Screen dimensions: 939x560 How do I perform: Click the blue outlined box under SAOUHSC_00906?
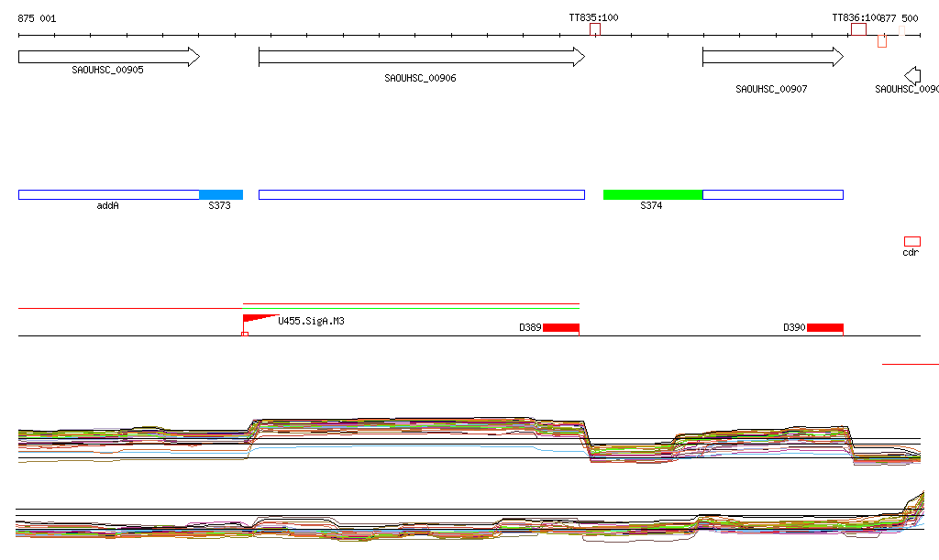pyautogui.click(x=422, y=194)
